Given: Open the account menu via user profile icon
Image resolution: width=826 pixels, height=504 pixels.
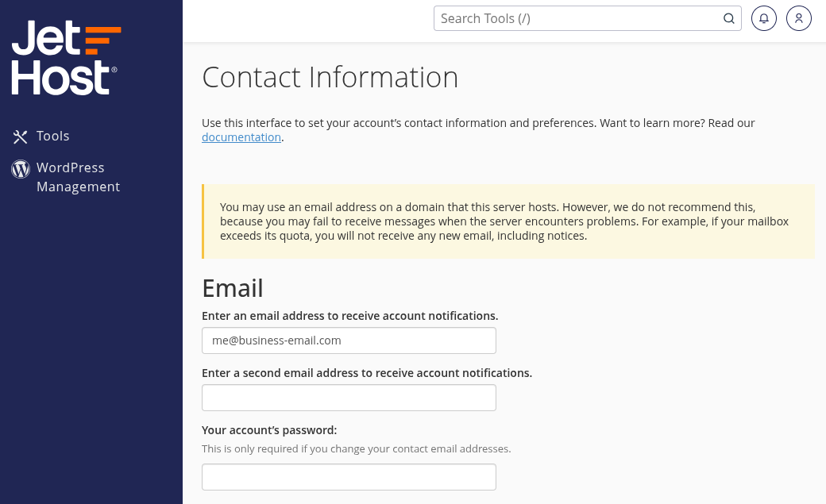Looking at the screenshot, I should click(798, 18).
